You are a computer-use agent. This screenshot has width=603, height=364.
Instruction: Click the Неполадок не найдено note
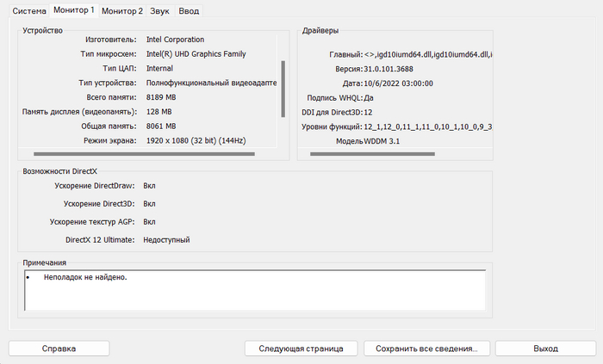coord(85,277)
